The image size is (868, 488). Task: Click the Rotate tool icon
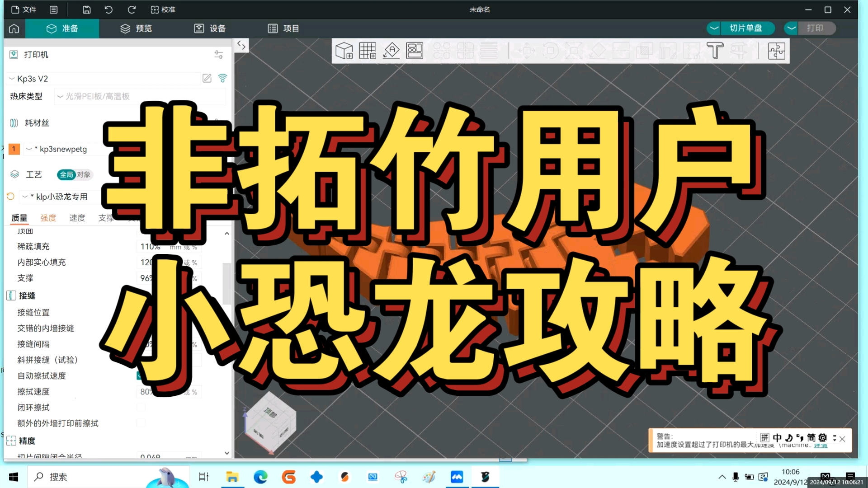pyautogui.click(x=550, y=51)
